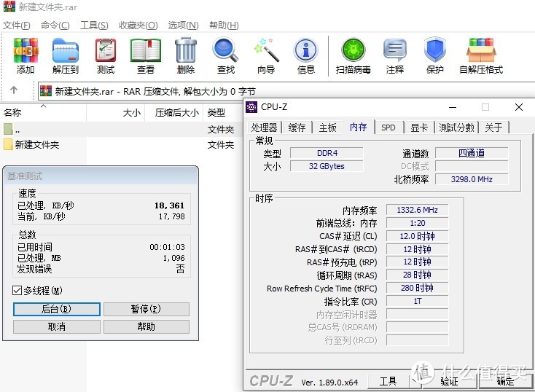The image size is (535, 392).
Task: Open the 帮助(H) menu
Action: (x=224, y=26)
